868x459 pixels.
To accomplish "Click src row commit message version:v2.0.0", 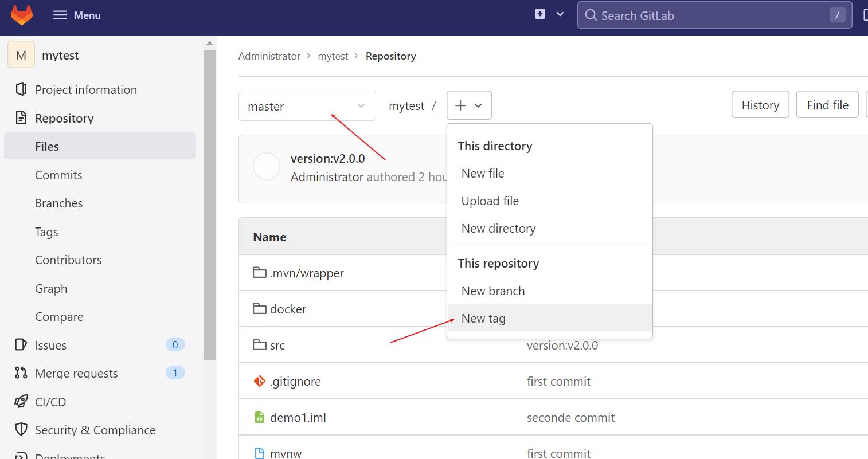I will [562, 346].
